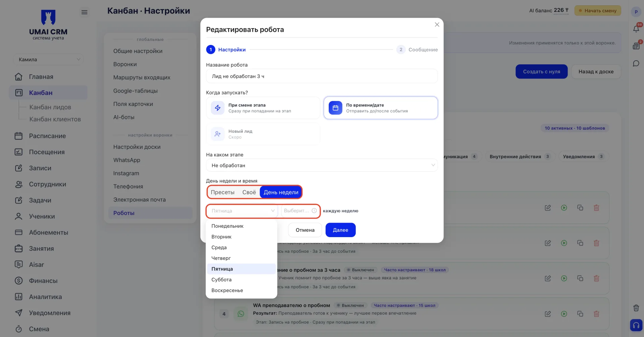Choose Суббота from the weekday list
Image resolution: width=644 pixels, height=337 pixels.
[x=241, y=280]
